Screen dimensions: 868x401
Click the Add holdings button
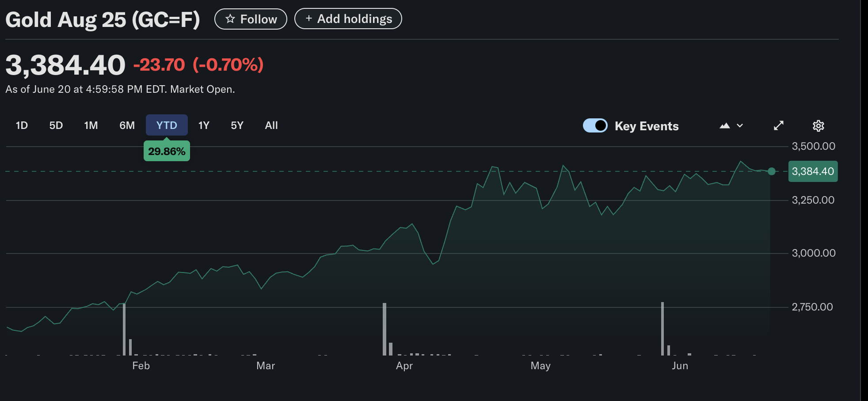pos(348,19)
